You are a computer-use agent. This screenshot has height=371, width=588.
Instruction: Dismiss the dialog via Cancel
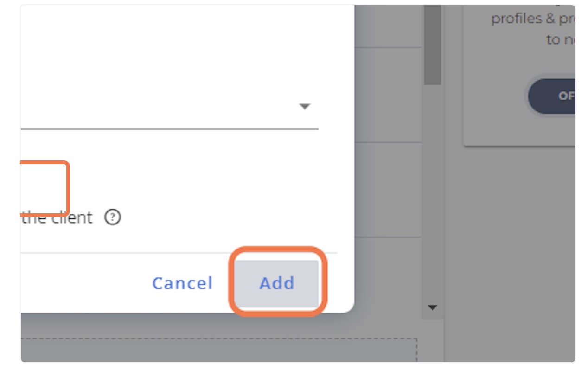click(x=182, y=283)
